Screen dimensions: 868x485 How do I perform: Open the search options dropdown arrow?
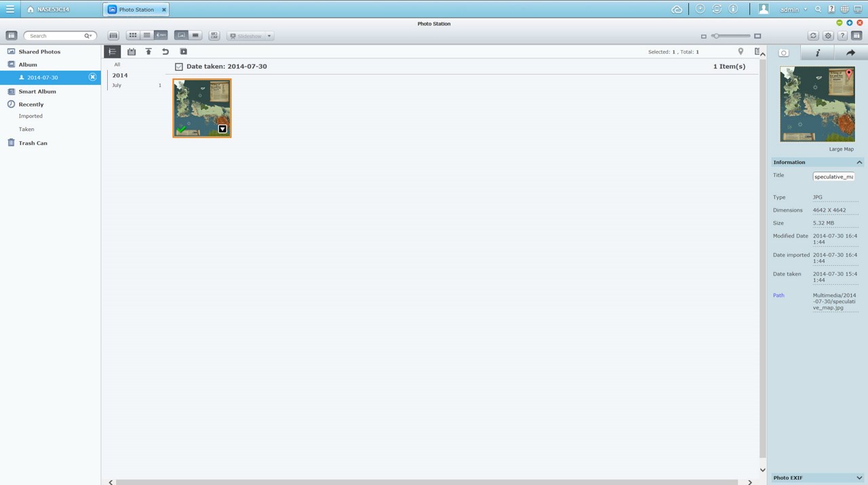[88, 35]
